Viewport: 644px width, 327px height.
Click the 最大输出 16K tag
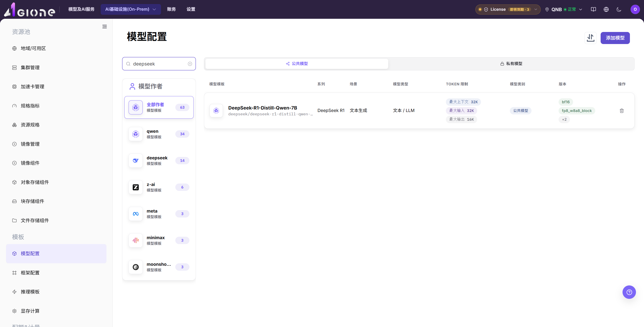(461, 119)
